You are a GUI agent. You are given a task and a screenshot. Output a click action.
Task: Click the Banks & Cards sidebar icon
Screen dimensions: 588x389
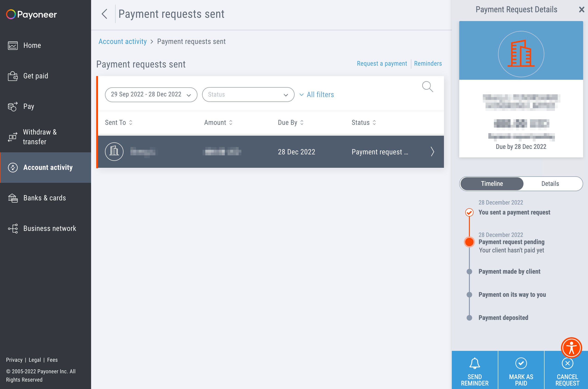click(x=12, y=198)
